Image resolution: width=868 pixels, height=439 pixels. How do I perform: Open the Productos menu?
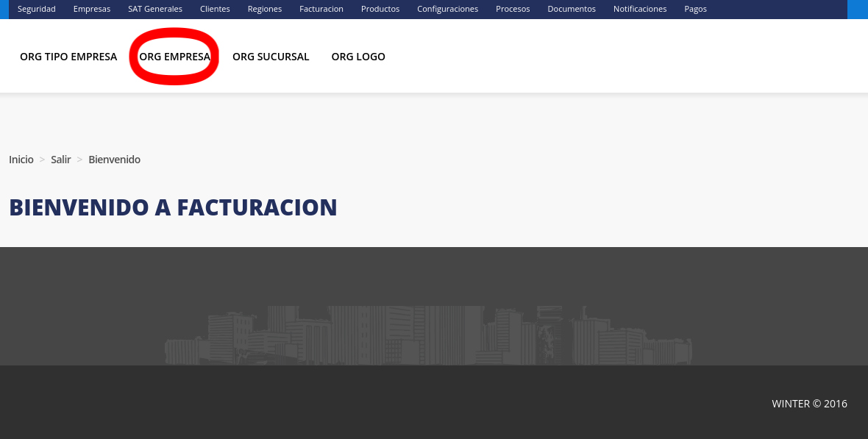pos(380,9)
